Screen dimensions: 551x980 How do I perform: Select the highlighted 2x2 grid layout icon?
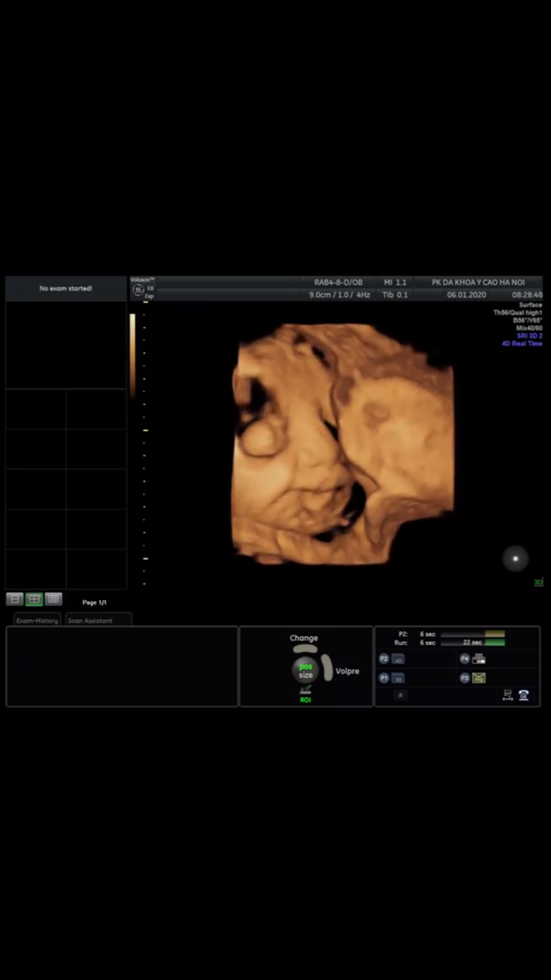(34, 599)
